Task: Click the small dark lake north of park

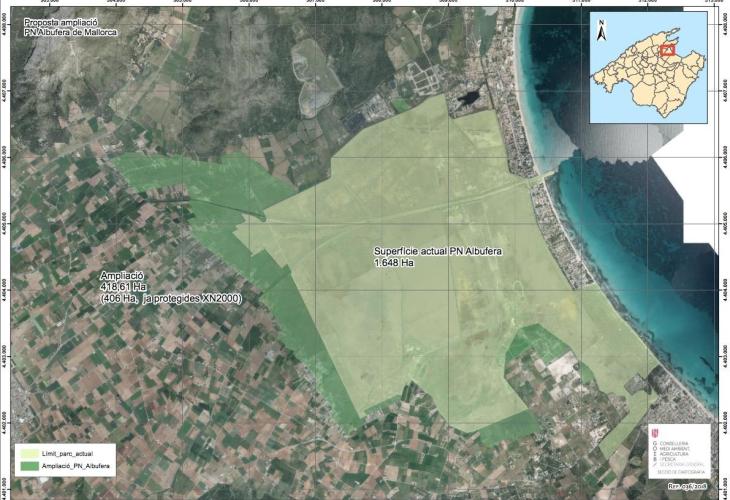Action: point(466,98)
